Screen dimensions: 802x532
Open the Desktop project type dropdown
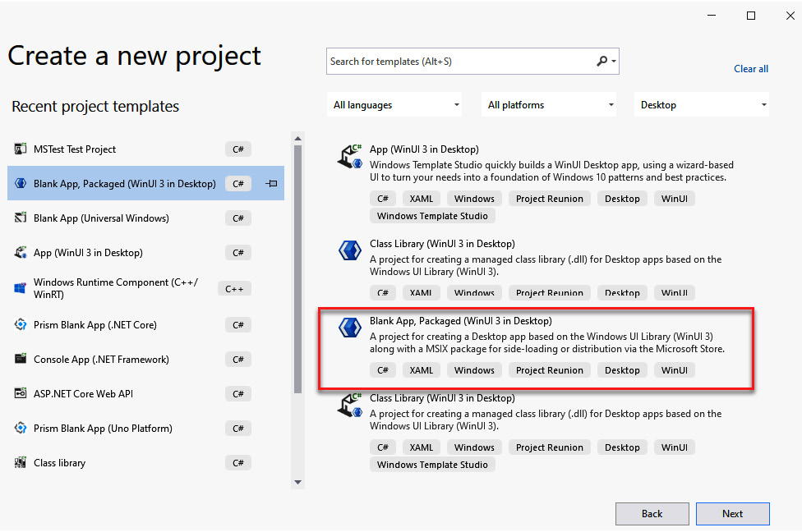[702, 105]
